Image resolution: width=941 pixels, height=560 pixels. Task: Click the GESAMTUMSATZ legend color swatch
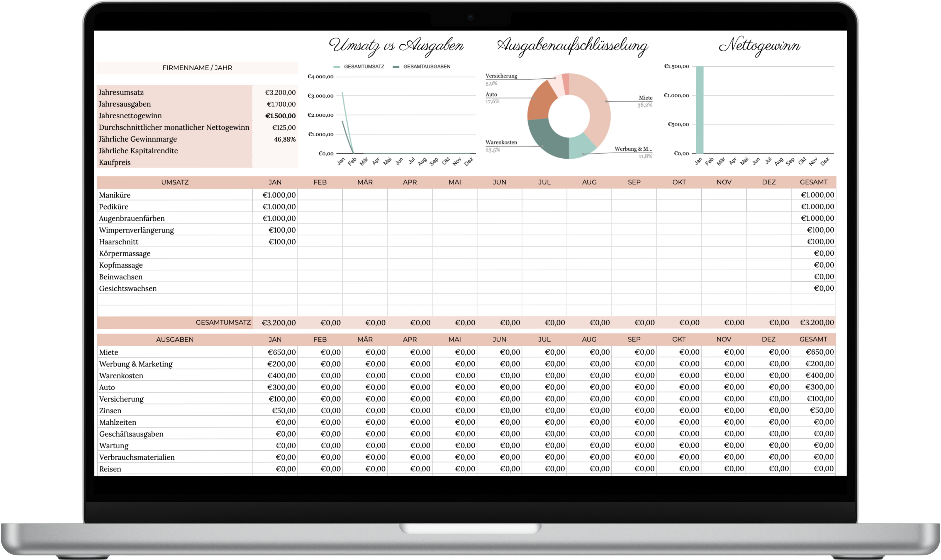tap(337, 67)
